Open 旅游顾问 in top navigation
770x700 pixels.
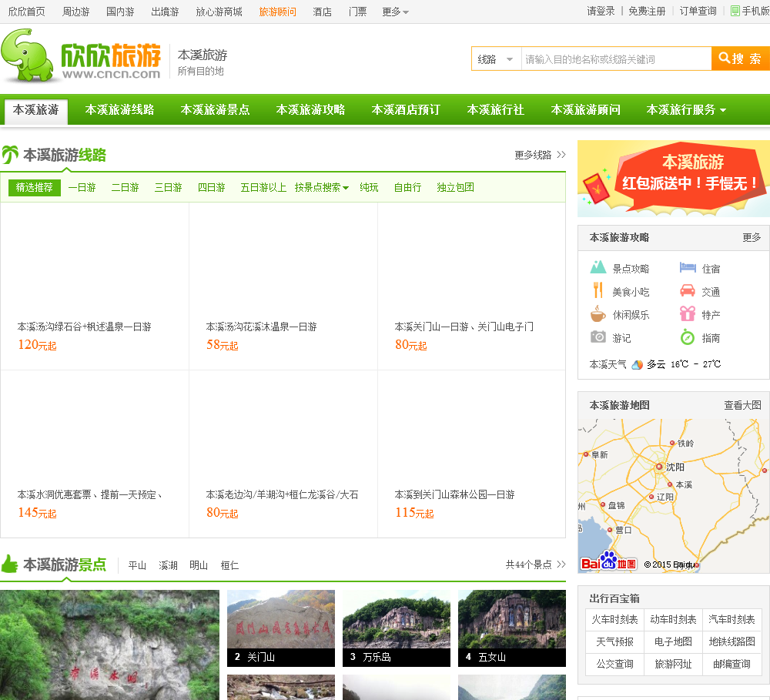pos(277,12)
